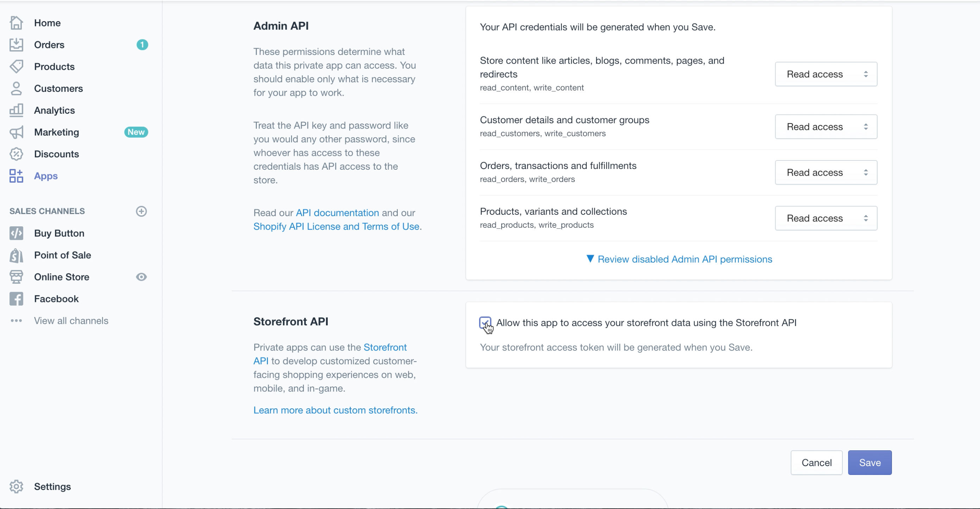This screenshot has height=509, width=980.
Task: Navigate to Settings menu item
Action: pyautogui.click(x=52, y=486)
